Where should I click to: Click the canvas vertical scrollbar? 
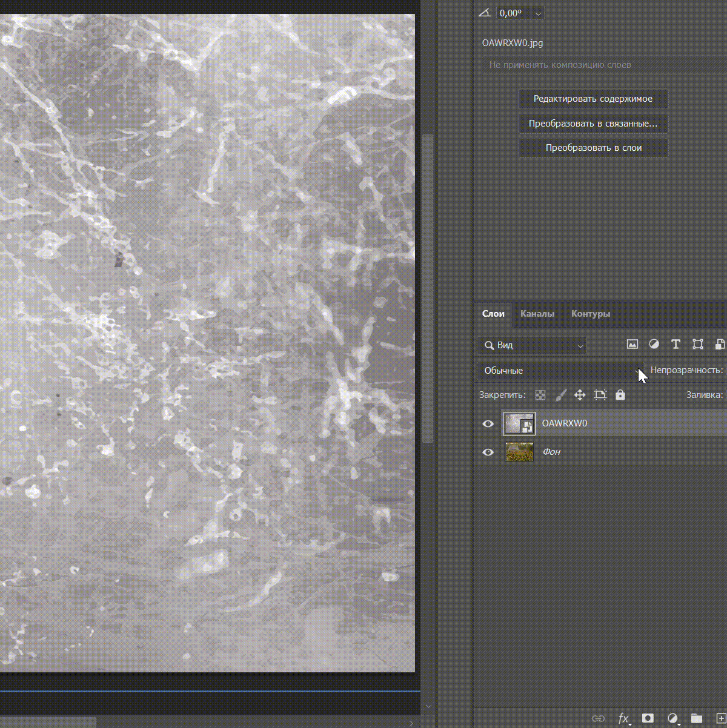tap(428, 288)
